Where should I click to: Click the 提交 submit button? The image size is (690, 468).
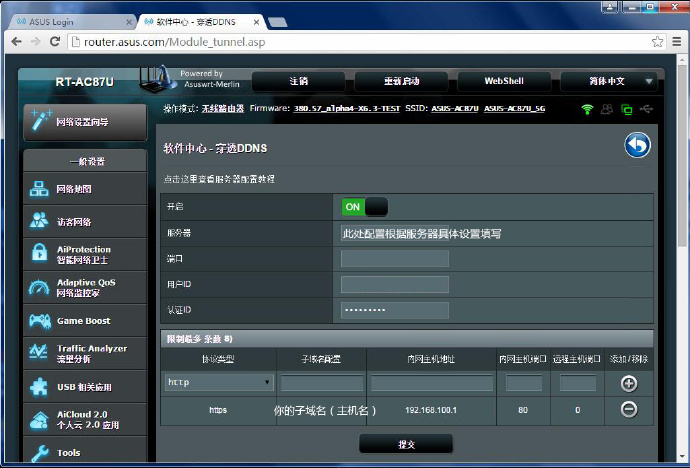[x=406, y=444]
